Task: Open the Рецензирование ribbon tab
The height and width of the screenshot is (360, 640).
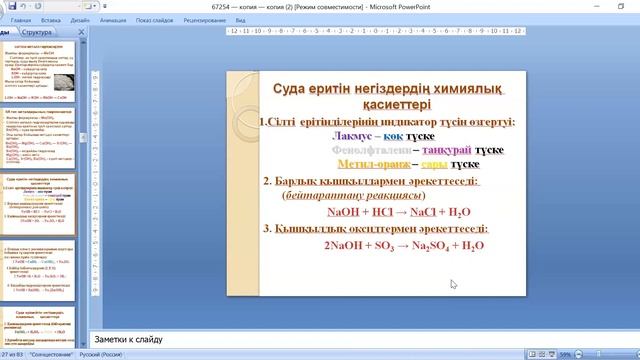Action: pyautogui.click(x=204, y=20)
